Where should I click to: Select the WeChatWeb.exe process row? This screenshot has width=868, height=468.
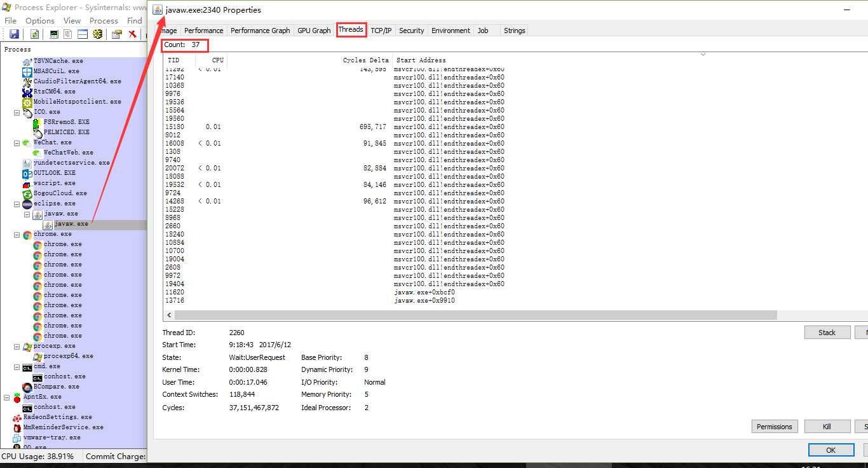click(x=68, y=153)
